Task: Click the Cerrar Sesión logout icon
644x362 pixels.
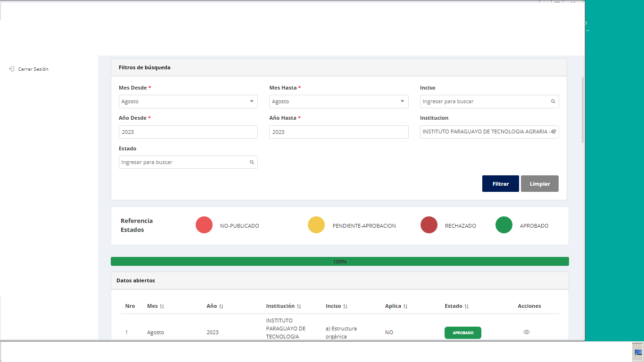Action: click(x=12, y=69)
